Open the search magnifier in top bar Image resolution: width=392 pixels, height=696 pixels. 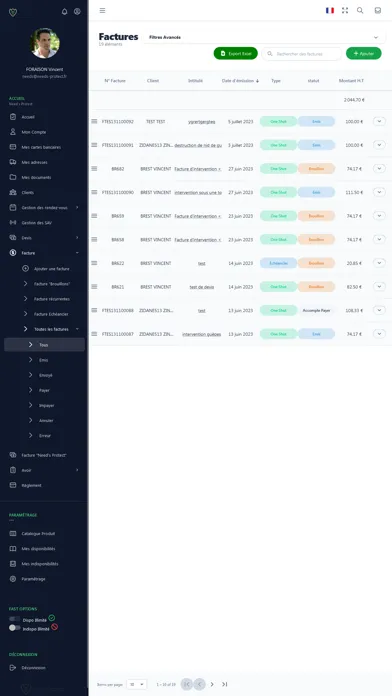tap(360, 11)
